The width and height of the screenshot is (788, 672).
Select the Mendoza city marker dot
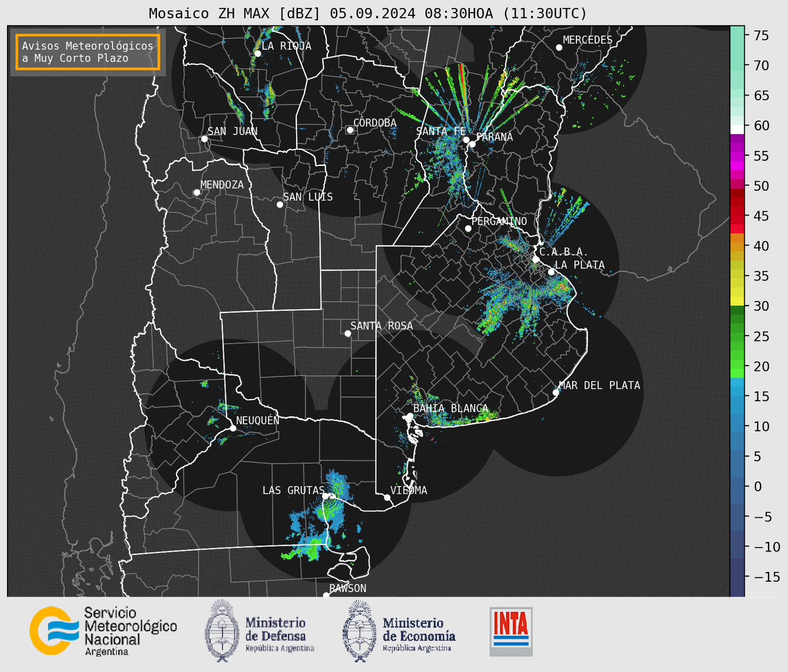197,193
